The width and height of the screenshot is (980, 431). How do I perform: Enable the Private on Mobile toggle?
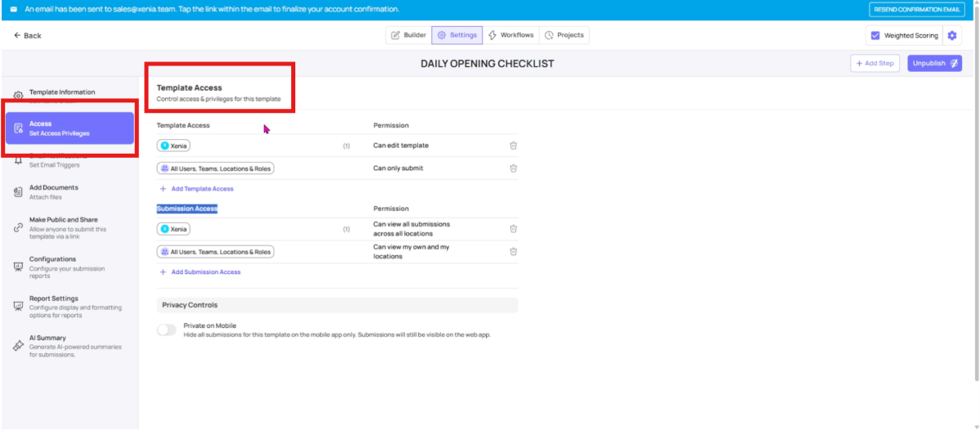(167, 330)
